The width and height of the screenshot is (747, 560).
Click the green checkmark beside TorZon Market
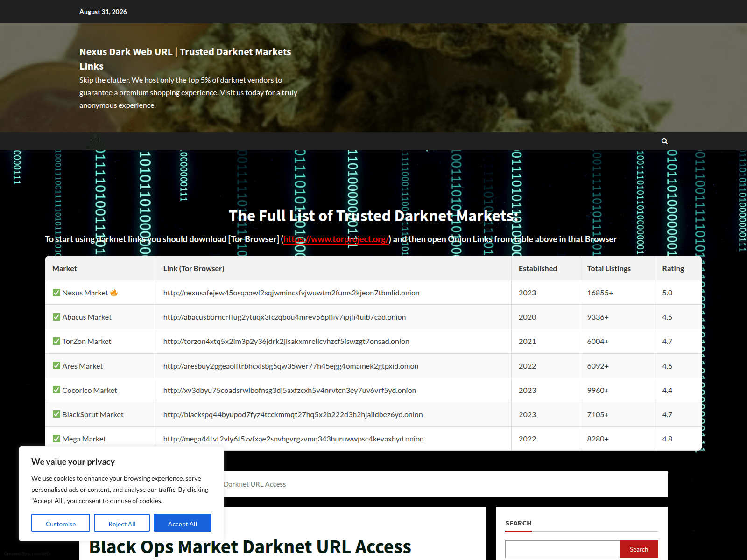[x=56, y=341]
